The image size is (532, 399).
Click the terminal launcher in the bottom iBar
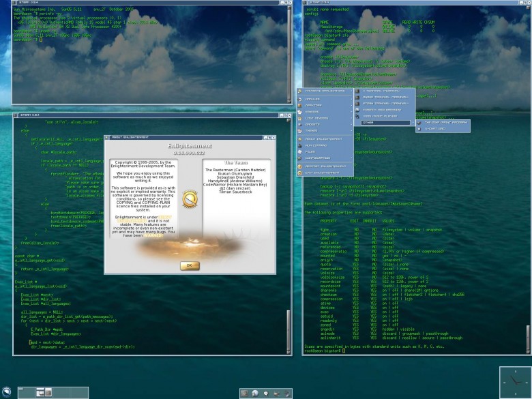pyautogui.click(x=244, y=394)
